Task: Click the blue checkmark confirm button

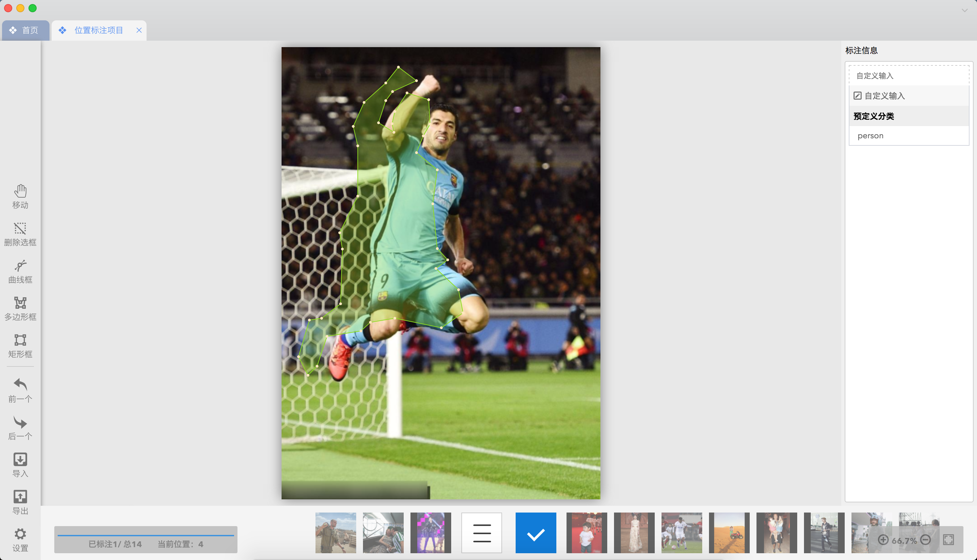Action: tap(536, 533)
